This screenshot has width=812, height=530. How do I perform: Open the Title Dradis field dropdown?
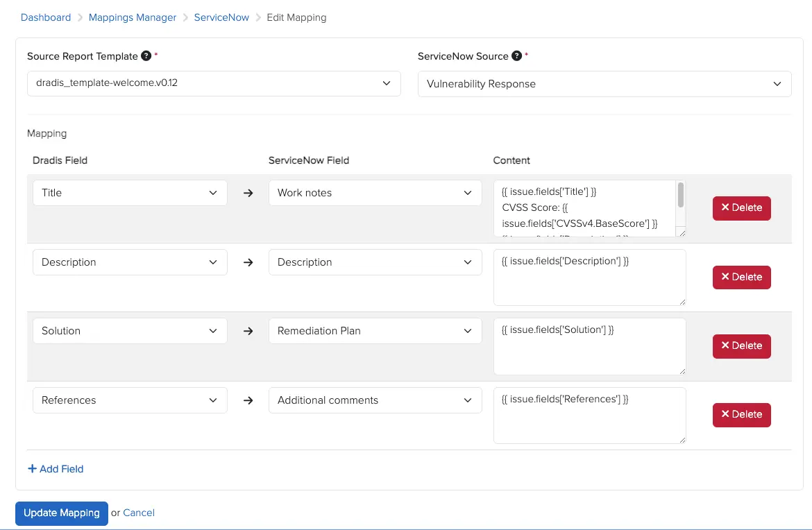pyautogui.click(x=130, y=193)
